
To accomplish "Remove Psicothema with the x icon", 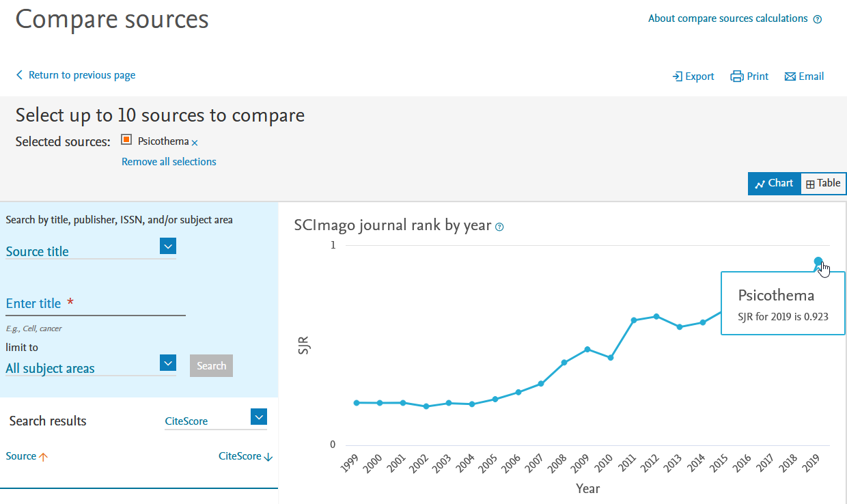I will pos(195,143).
